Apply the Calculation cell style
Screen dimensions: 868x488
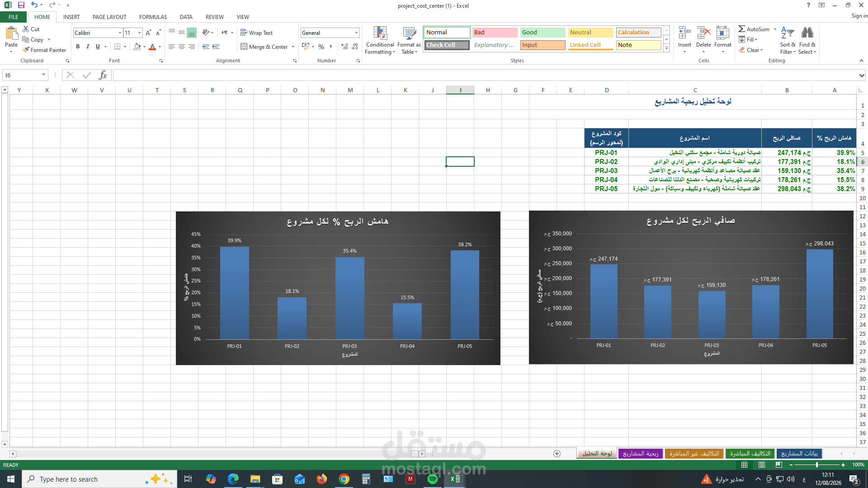(638, 32)
